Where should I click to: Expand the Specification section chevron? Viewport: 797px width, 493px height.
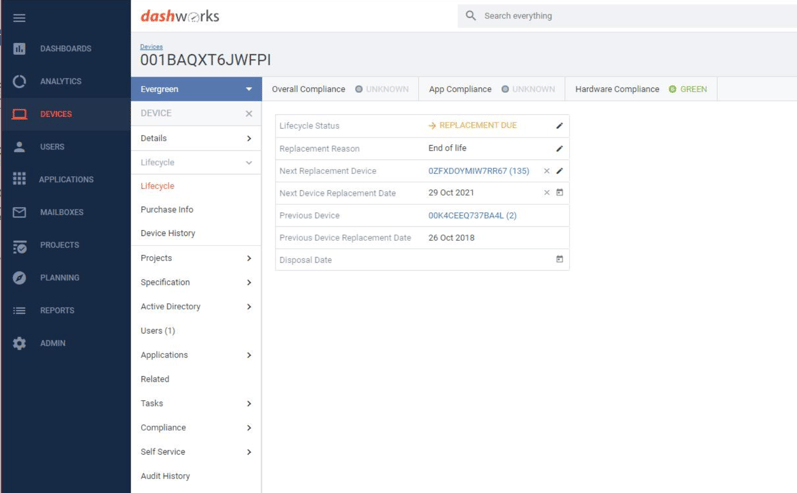tap(249, 282)
